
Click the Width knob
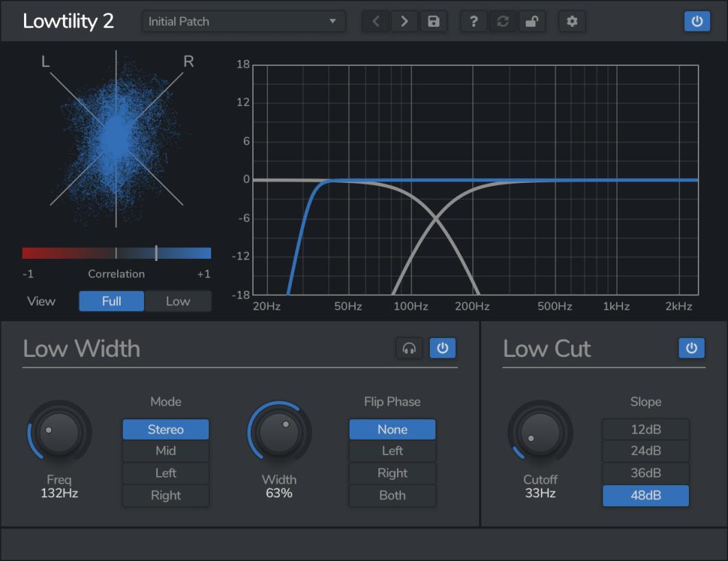279,432
